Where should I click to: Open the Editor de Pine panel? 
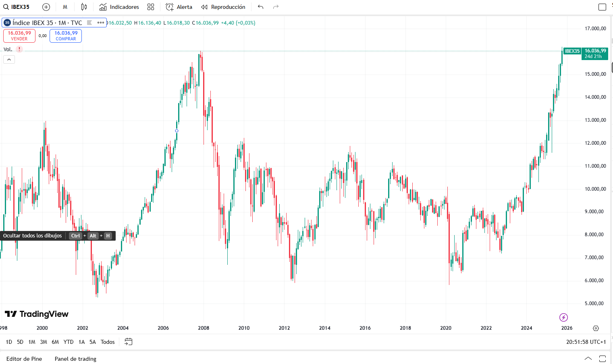coord(25,358)
